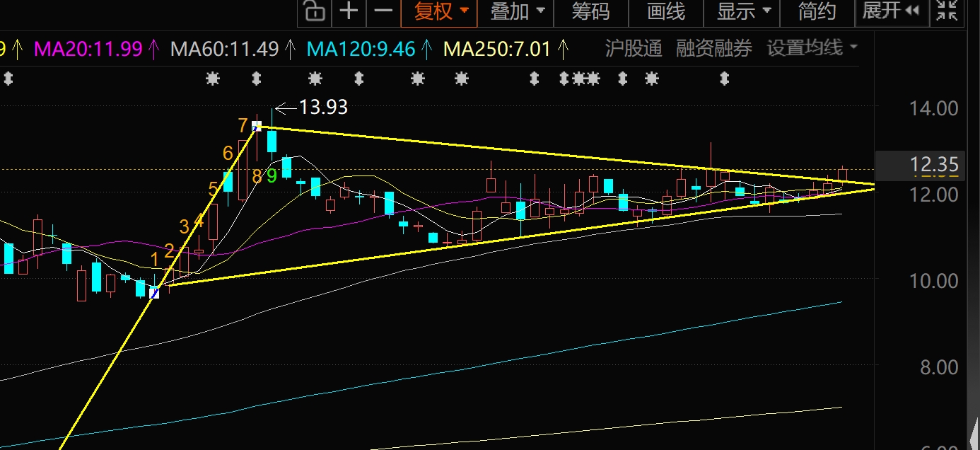Viewport: 980px width, 450px height.
Task: Click the orange sequence number 5
Action: [x=214, y=189]
